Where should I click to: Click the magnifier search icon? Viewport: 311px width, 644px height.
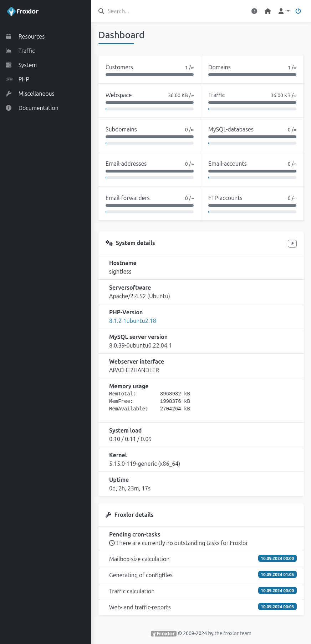101,11
